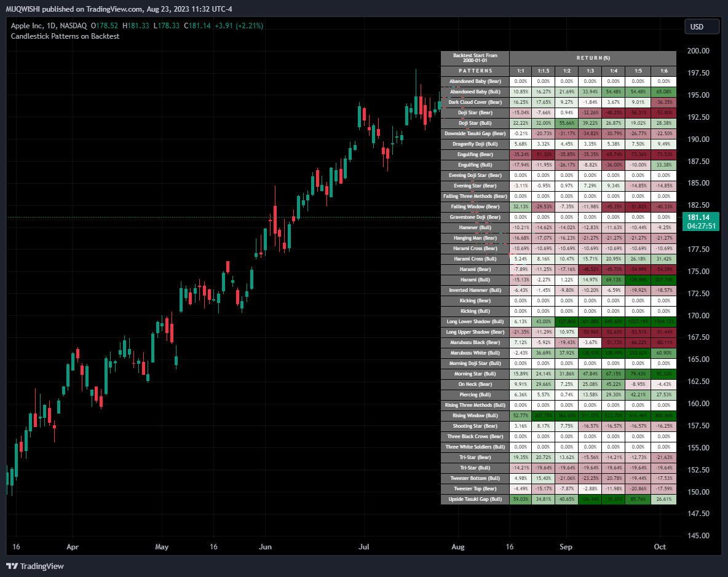The image size is (728, 577).
Task: Select the 1:5 ratio column header
Action: [x=638, y=71]
